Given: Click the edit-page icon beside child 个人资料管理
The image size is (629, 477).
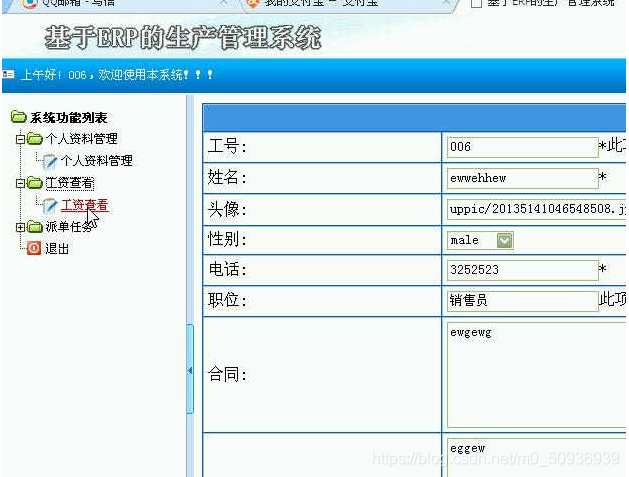Looking at the screenshot, I should (x=50, y=161).
